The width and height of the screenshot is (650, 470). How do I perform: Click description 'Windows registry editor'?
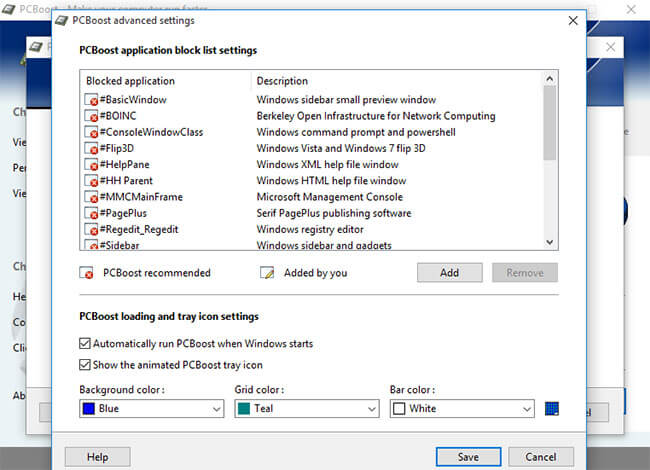[310, 230]
